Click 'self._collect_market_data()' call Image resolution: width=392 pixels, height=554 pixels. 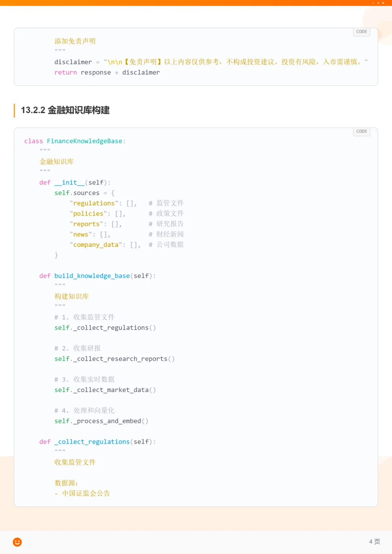click(x=105, y=390)
